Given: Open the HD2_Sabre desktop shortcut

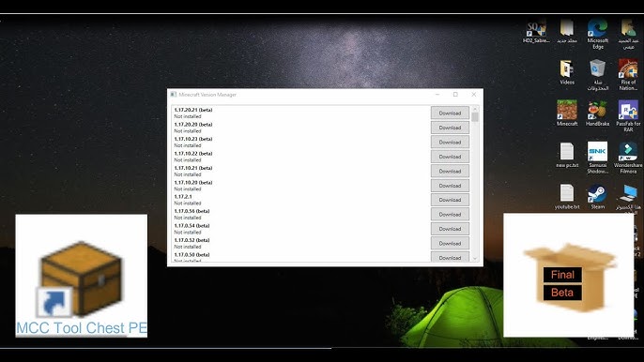Looking at the screenshot, I should (536, 32).
